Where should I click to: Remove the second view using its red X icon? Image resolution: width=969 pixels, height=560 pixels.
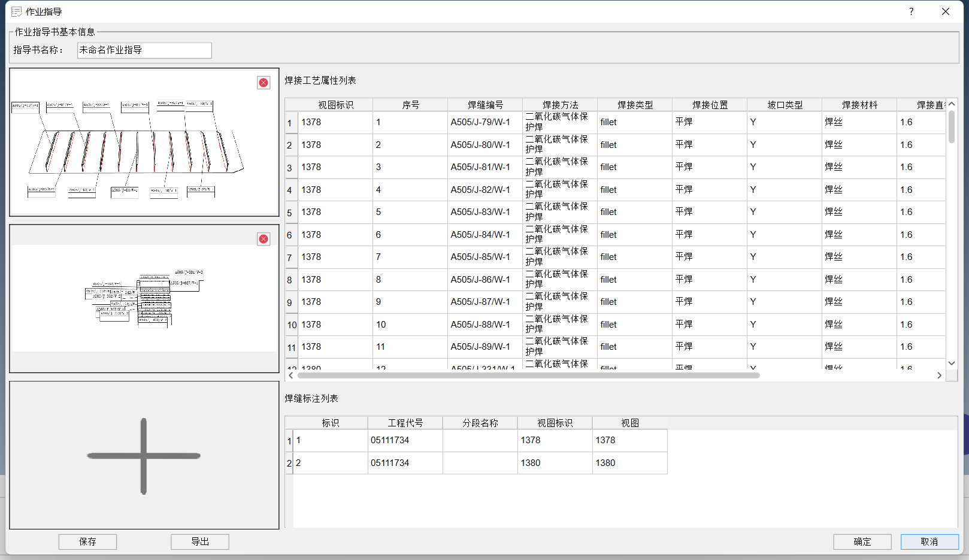(x=263, y=239)
